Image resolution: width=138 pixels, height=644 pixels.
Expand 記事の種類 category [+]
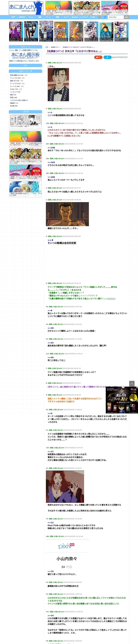coord(26,75)
